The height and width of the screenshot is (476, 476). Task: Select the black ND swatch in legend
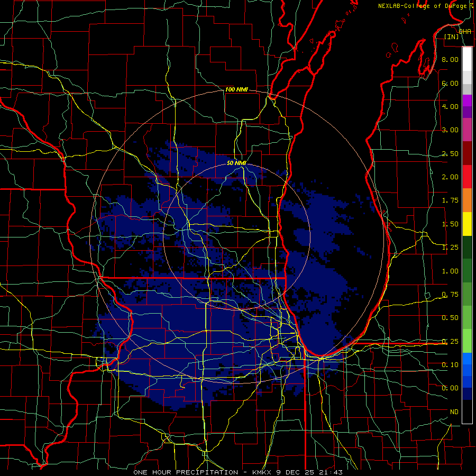tap(467, 411)
